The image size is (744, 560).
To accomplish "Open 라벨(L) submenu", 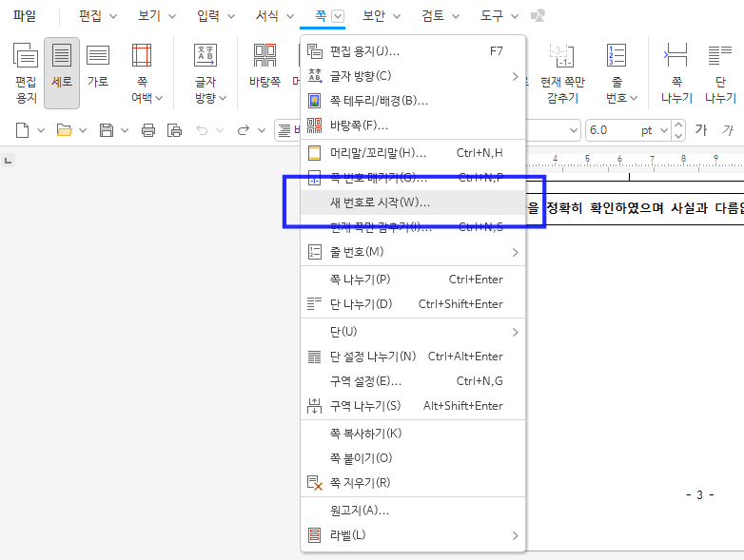I will [x=413, y=535].
